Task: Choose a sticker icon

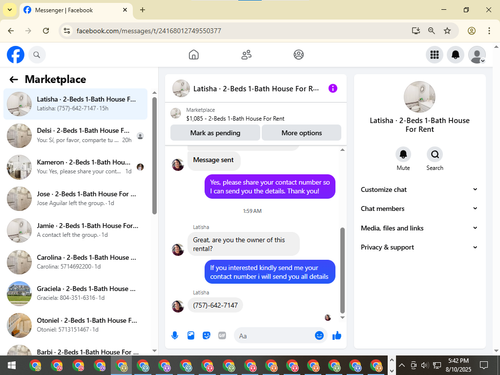Action: point(206,335)
